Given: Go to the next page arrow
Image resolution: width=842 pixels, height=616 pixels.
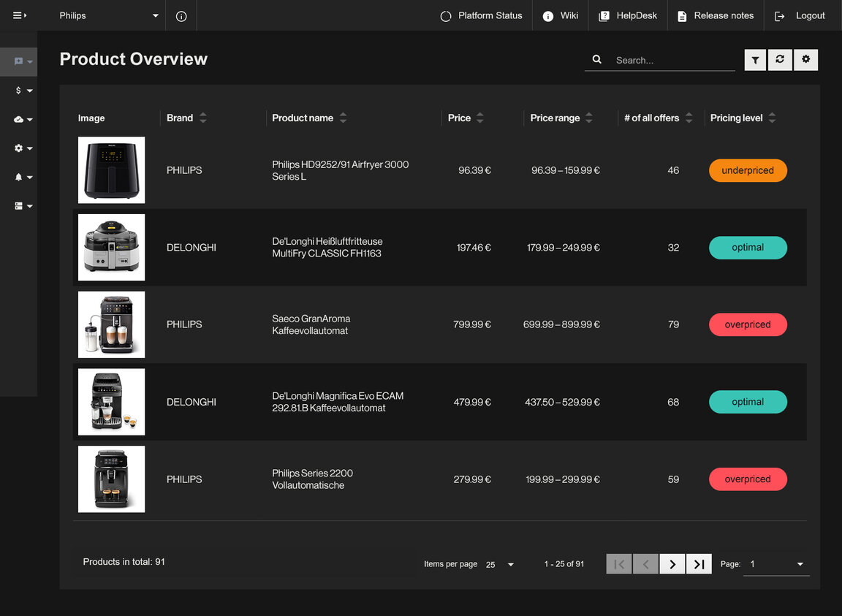Looking at the screenshot, I should point(672,564).
